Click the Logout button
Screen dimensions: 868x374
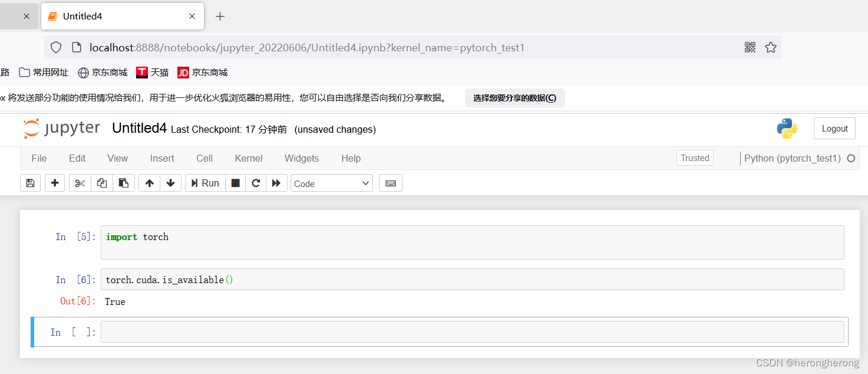(x=834, y=128)
